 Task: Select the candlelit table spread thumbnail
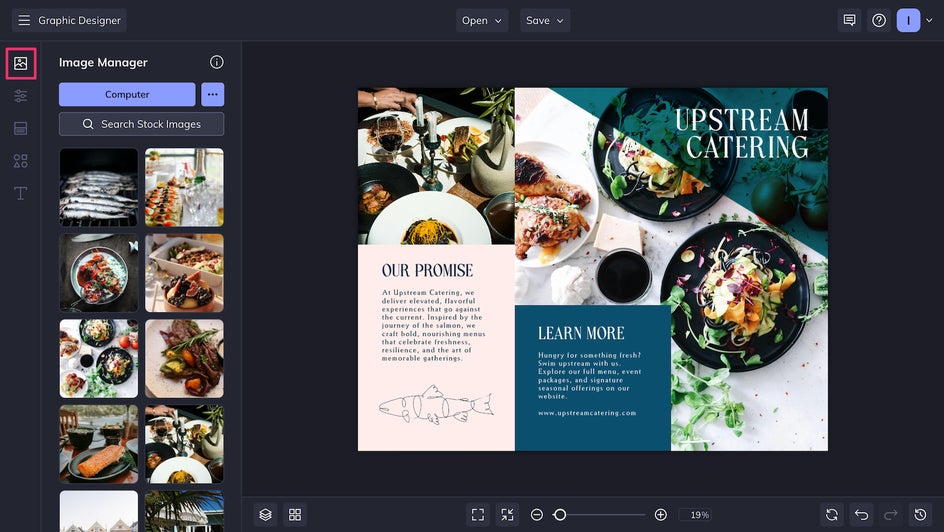184,444
